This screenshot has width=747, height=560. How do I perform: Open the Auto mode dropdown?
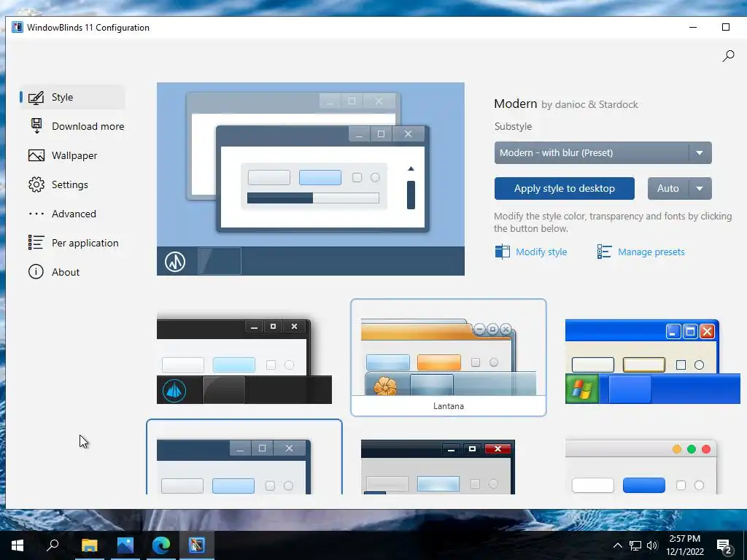(x=679, y=189)
